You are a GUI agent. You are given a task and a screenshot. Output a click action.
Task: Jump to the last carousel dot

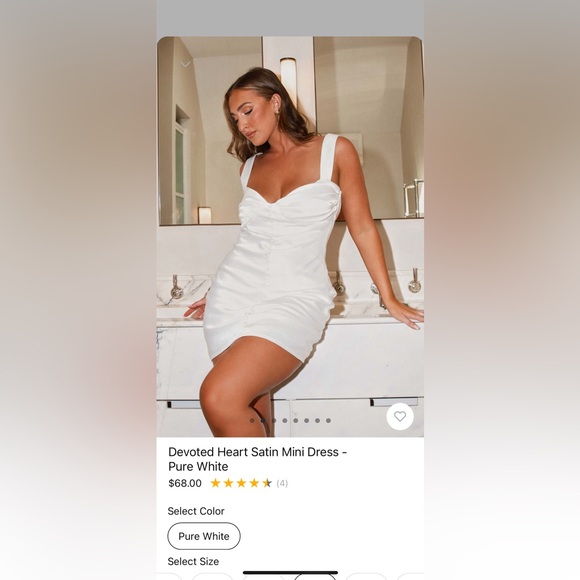[x=328, y=421]
